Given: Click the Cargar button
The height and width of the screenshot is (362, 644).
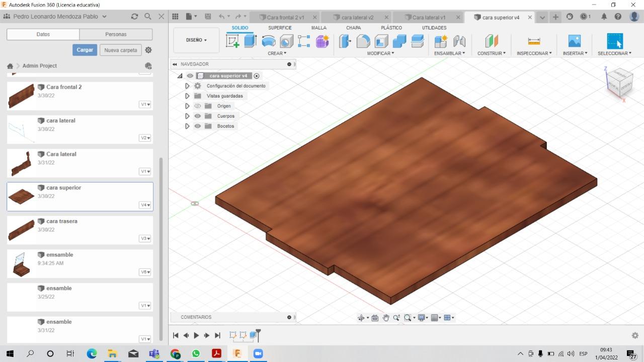Looking at the screenshot, I should tap(85, 50).
